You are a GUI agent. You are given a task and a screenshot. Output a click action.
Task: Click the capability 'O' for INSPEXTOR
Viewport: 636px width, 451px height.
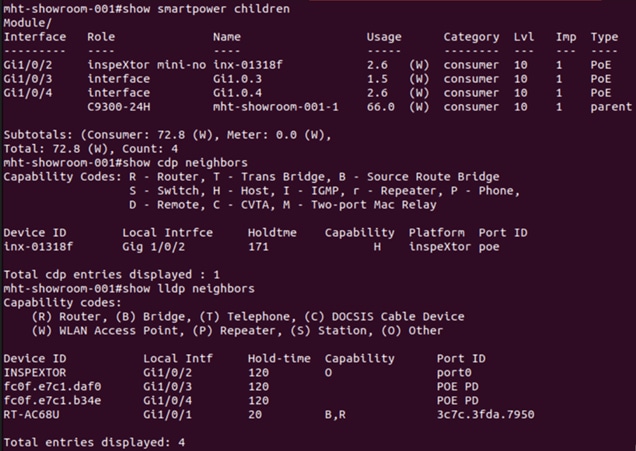328,372
